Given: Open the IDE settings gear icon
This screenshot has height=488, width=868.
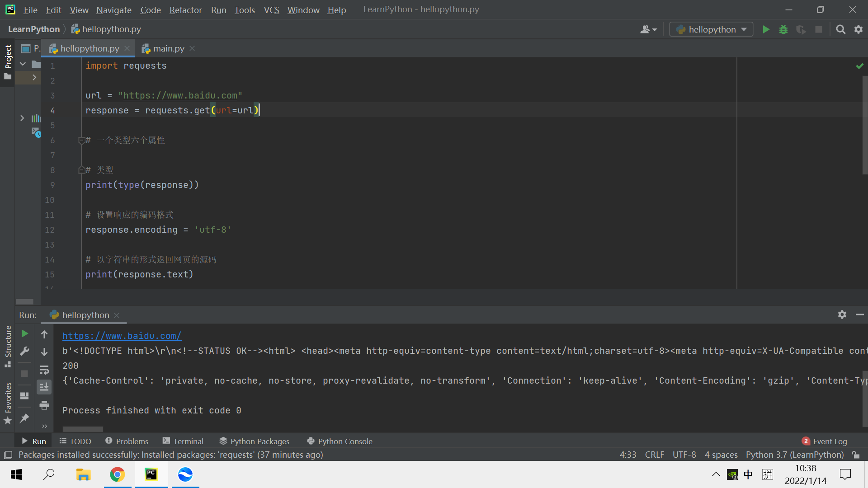Looking at the screenshot, I should [859, 29].
